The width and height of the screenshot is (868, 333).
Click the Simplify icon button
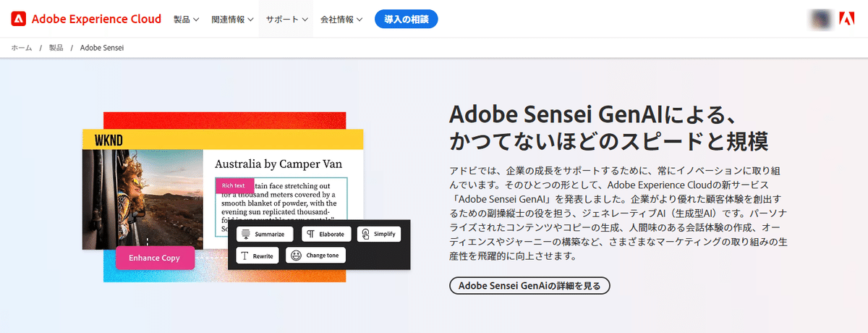point(366,234)
